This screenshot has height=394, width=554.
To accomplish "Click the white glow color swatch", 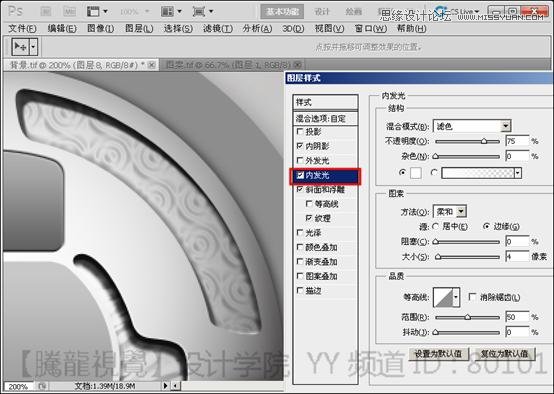I will point(416,173).
